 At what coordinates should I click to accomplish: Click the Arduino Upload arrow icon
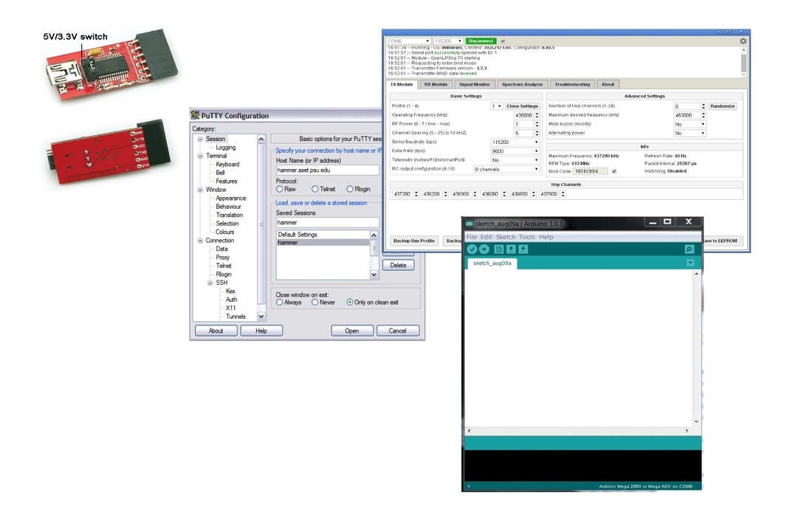[484, 249]
